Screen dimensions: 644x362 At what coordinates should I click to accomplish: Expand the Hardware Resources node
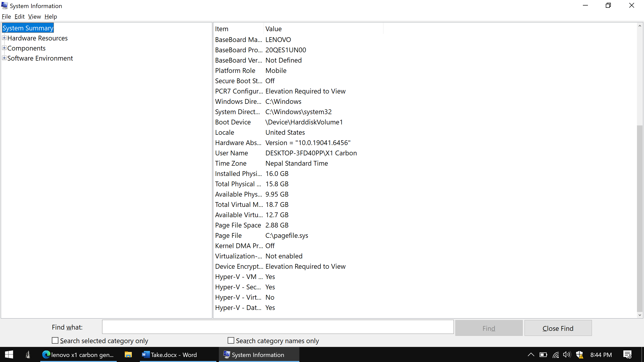click(x=4, y=38)
